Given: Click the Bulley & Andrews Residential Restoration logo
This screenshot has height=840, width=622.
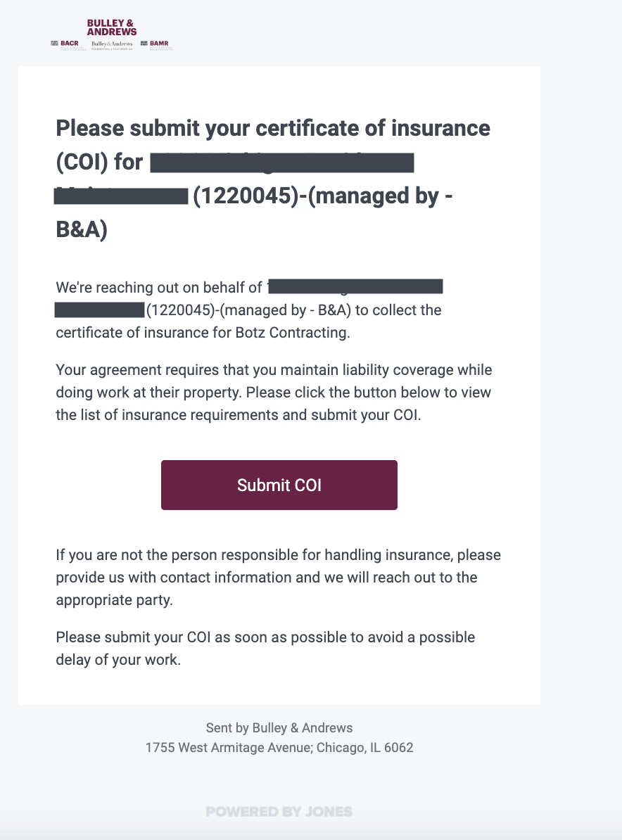Looking at the screenshot, I should pos(113,45).
